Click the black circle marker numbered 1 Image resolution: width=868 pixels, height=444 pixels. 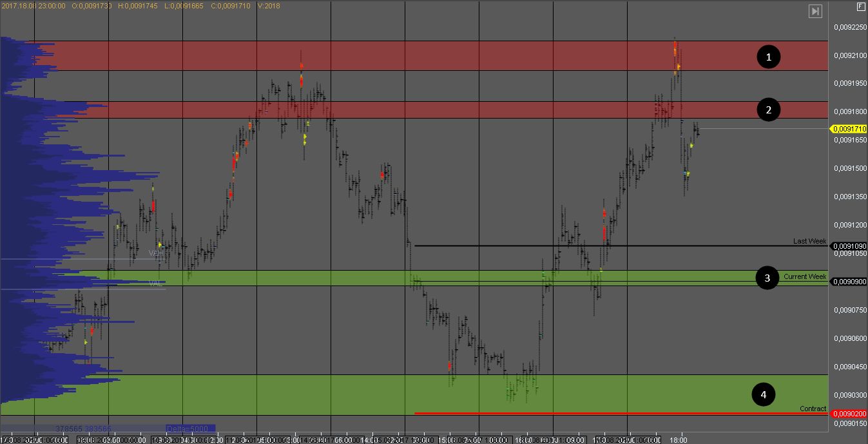tap(767, 57)
